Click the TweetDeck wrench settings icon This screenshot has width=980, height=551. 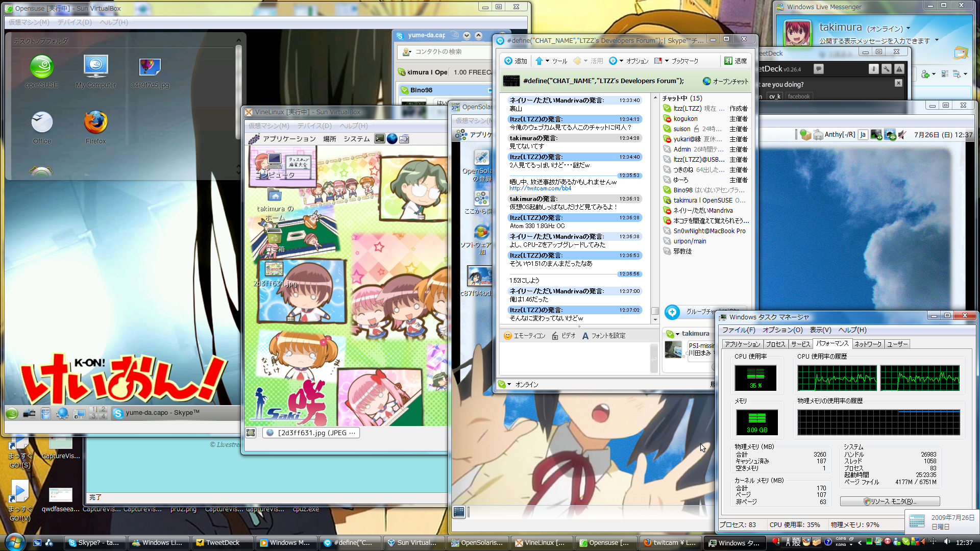(887, 69)
